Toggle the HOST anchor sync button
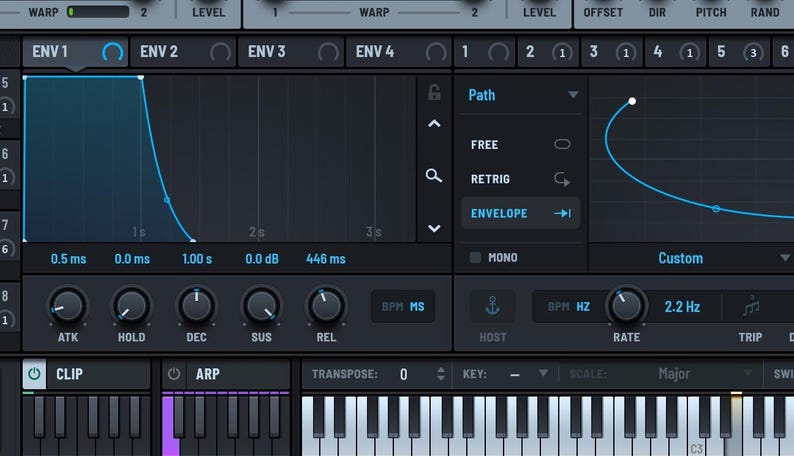 click(492, 306)
